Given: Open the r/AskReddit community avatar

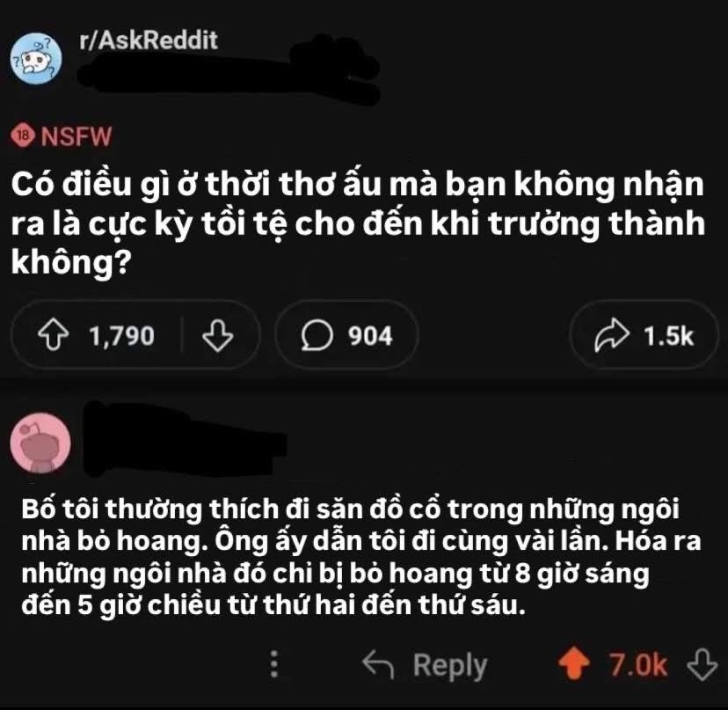Looking at the screenshot, I should 36,58.
